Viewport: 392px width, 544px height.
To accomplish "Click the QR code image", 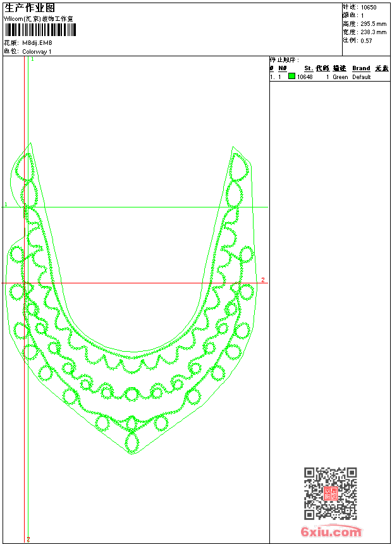I will point(330,493).
